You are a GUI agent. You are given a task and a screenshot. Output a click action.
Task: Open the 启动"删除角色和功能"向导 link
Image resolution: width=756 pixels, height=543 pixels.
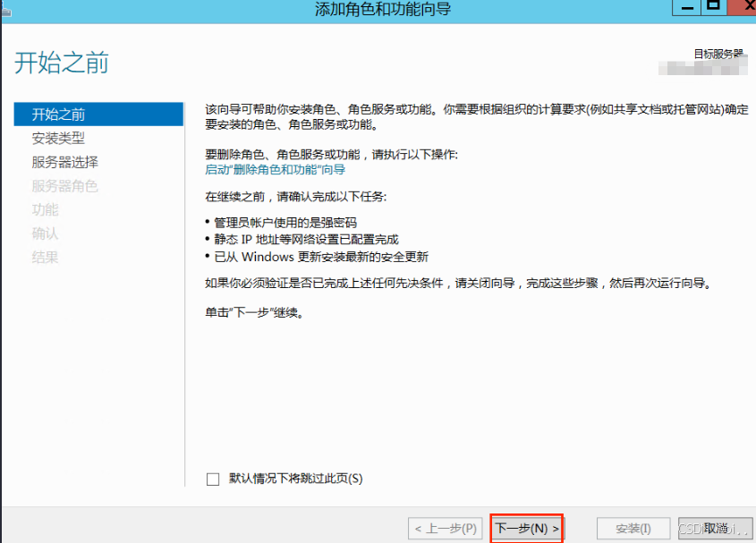click(275, 170)
